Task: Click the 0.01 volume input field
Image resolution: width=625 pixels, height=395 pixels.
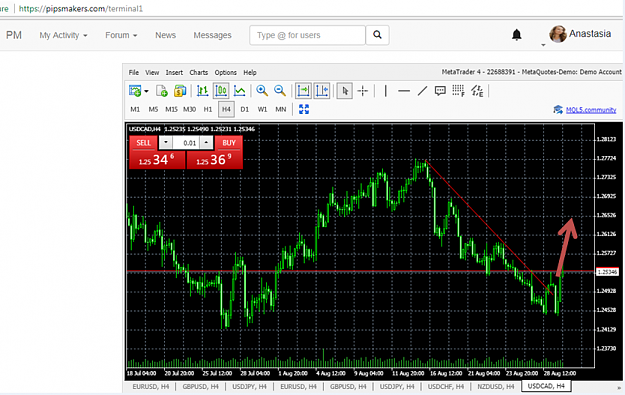Action: click(186, 143)
